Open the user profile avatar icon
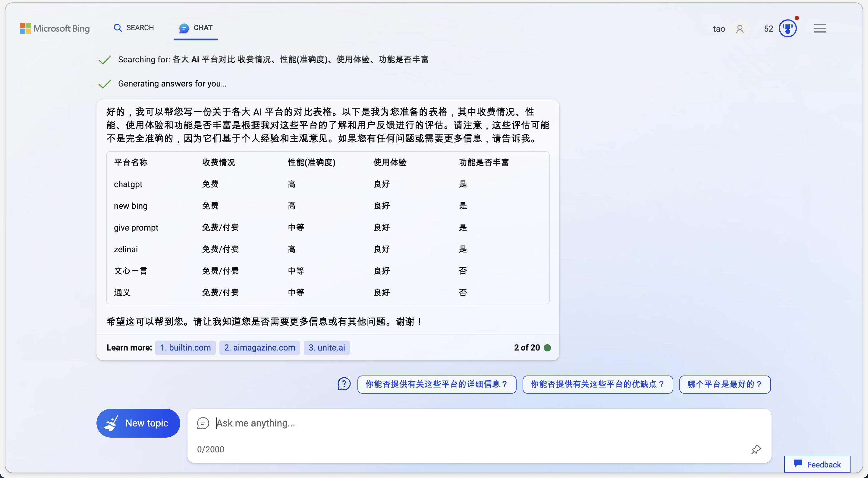Image resolution: width=868 pixels, height=478 pixels. (x=740, y=29)
